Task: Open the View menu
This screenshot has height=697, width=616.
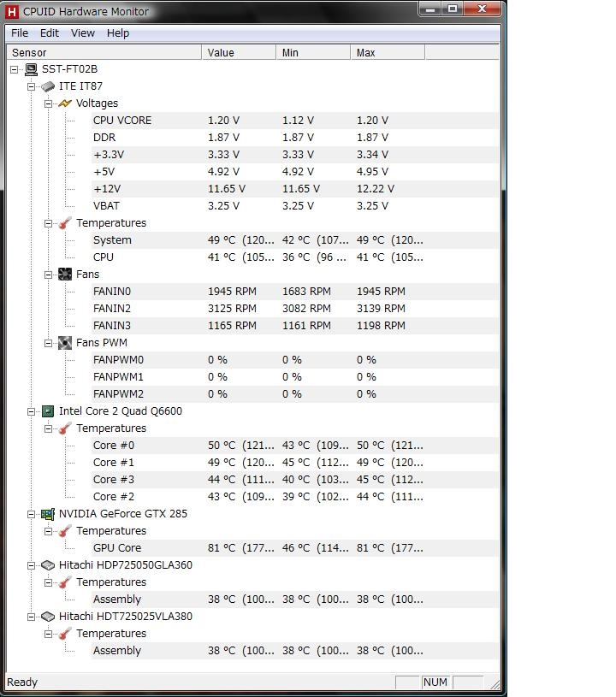Action: [83, 33]
